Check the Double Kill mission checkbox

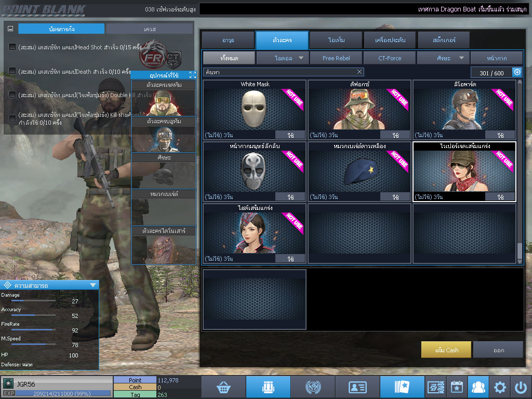12,95
